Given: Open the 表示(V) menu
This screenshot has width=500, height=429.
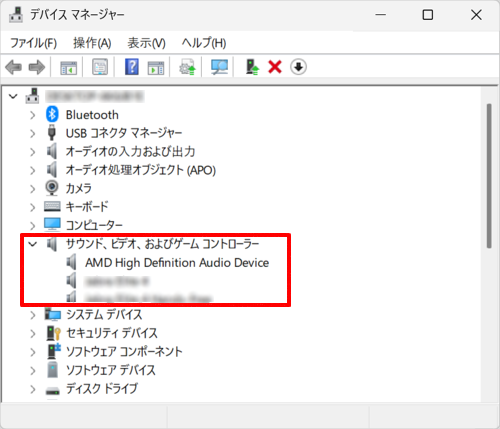Looking at the screenshot, I should tap(146, 43).
